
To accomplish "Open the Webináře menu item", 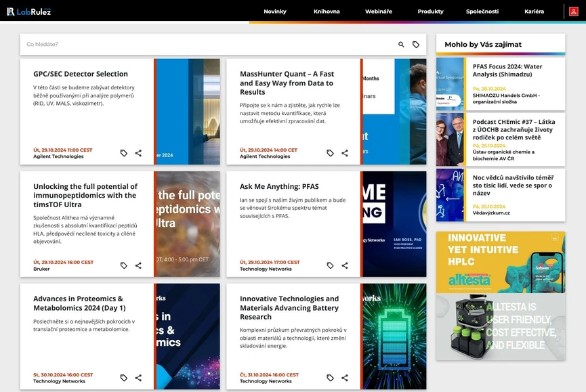I will (379, 12).
